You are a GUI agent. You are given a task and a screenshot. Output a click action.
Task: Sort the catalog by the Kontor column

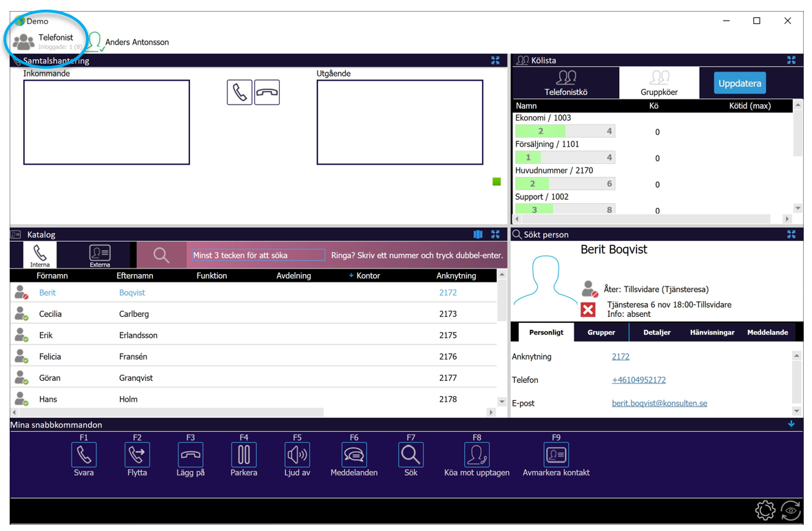(x=368, y=275)
